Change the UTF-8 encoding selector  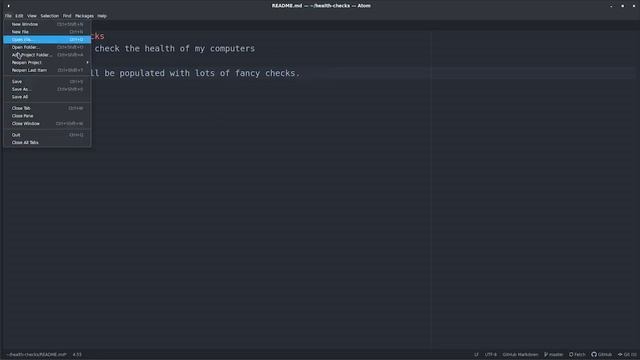[491, 355]
